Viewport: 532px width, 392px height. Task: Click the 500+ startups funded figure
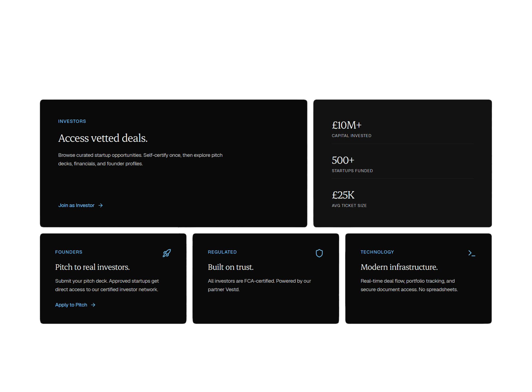coord(343,160)
